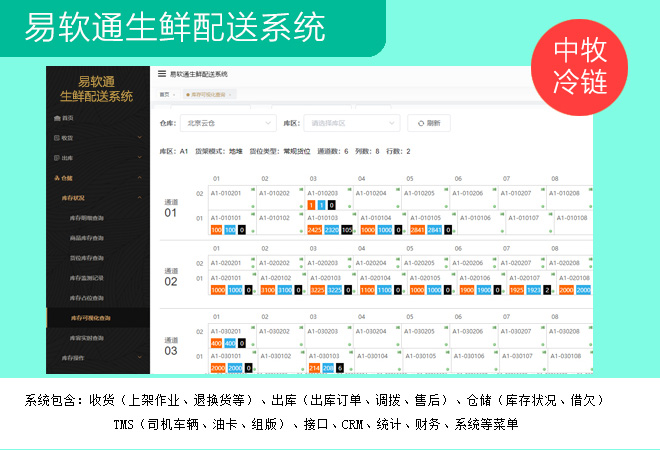Click green flag icon on A1-030102
The width and height of the screenshot is (660, 450).
303,352
